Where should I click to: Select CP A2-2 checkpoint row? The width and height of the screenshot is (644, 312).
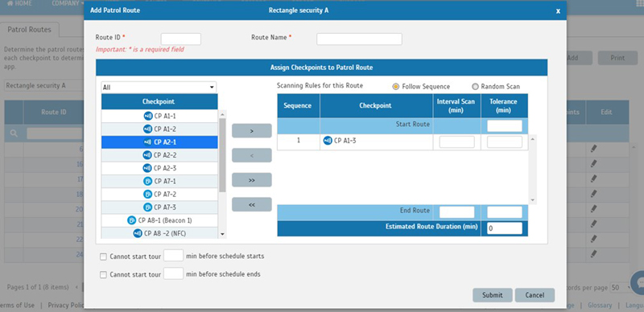coord(159,155)
